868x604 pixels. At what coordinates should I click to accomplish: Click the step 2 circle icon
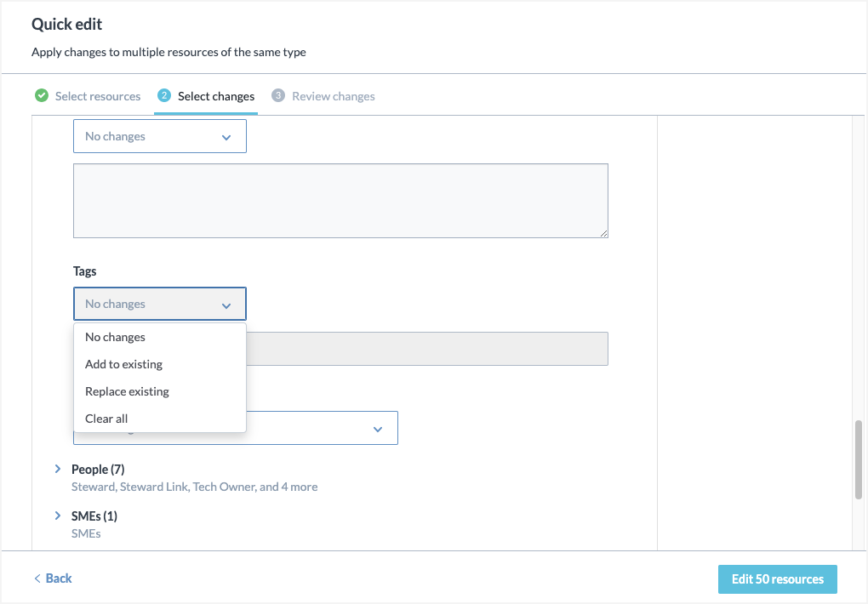point(164,96)
